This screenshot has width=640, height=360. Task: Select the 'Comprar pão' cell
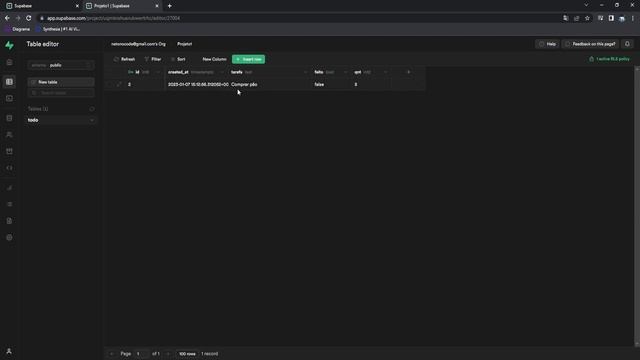[270, 84]
